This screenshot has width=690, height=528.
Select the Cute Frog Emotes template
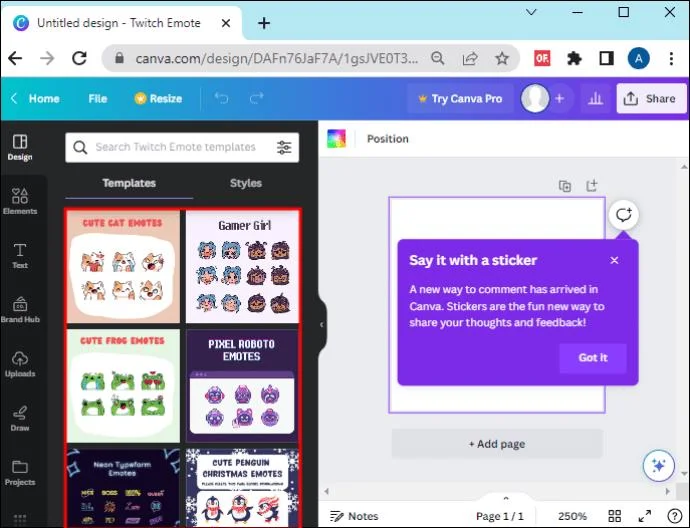click(124, 386)
